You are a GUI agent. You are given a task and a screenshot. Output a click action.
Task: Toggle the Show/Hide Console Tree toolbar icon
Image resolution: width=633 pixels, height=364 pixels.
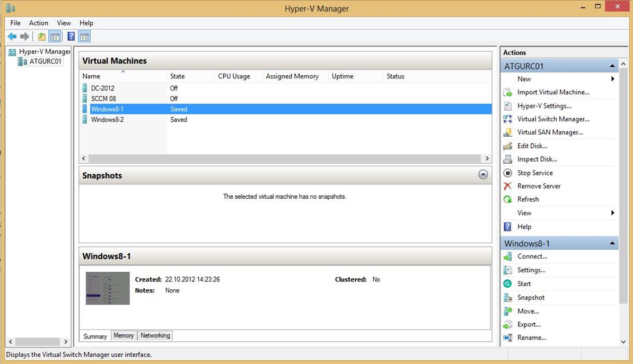[x=55, y=37]
